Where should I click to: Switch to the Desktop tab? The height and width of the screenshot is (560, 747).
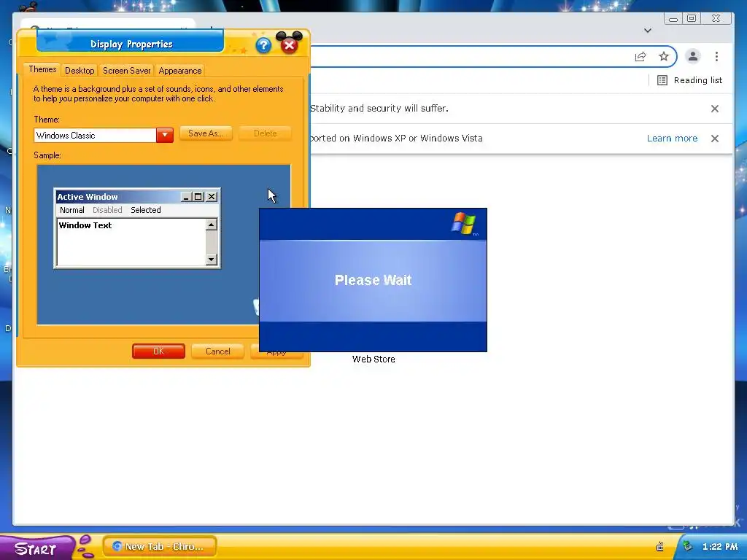[x=80, y=71]
